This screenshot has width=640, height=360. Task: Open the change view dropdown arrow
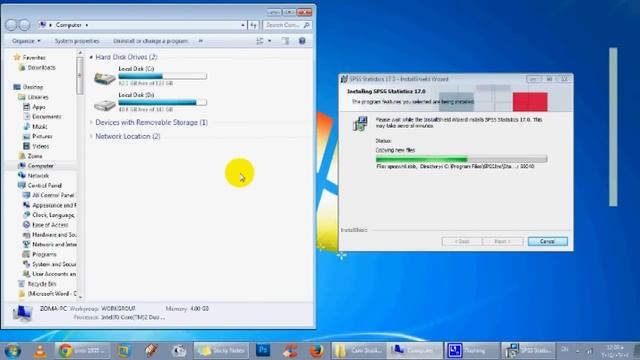coord(269,41)
